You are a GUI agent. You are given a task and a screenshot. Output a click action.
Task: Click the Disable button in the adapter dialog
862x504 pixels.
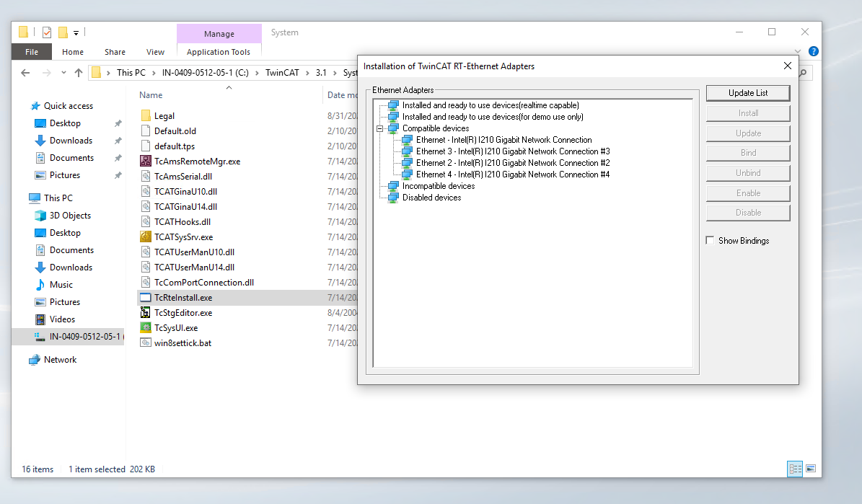pyautogui.click(x=747, y=213)
